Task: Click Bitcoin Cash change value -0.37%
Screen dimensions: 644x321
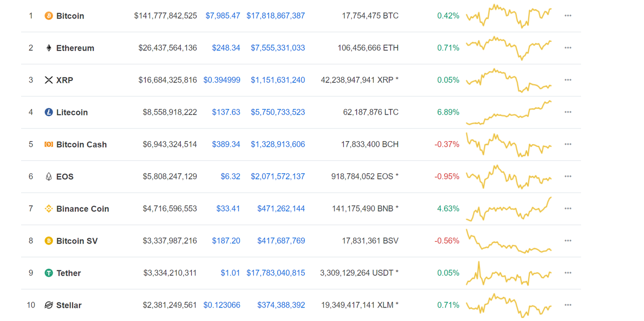Action: (x=447, y=144)
